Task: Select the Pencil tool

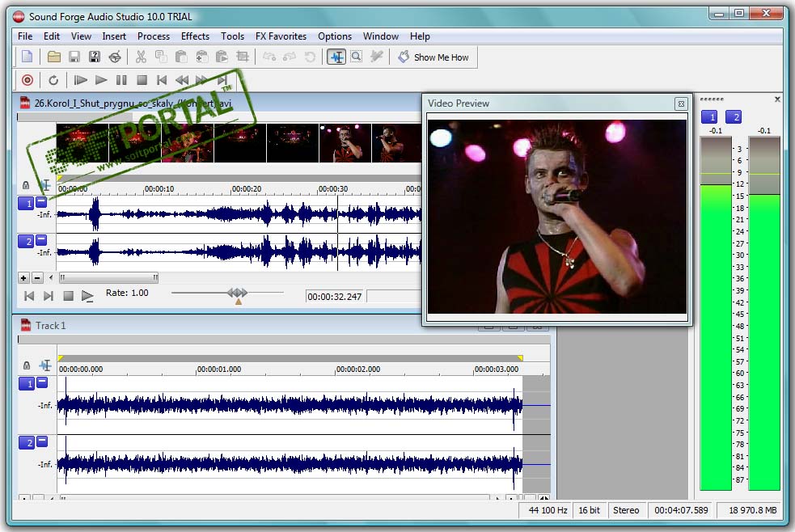Action: point(376,57)
